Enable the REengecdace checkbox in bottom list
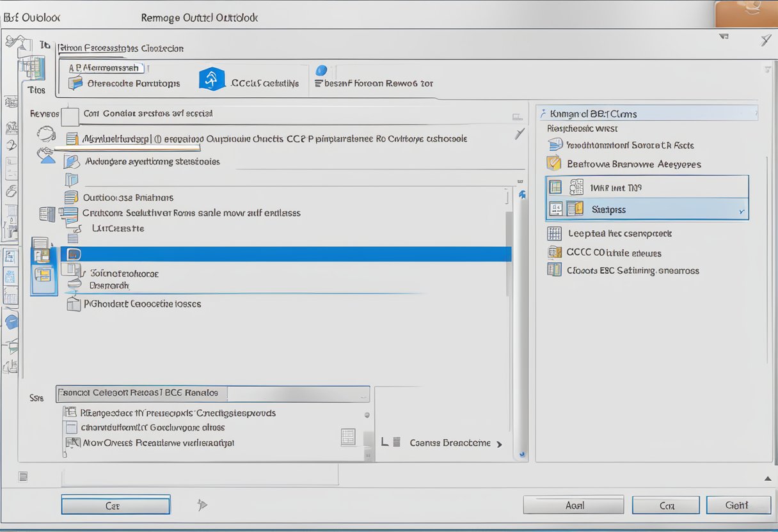The height and width of the screenshot is (532, 778). click(70, 413)
